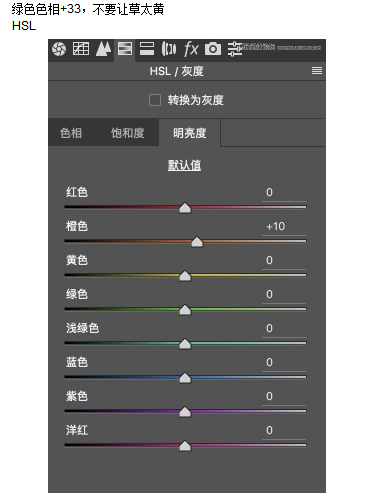378x493 pixels.
Task: Open the Camera Calibration camera icon
Action: tap(213, 49)
